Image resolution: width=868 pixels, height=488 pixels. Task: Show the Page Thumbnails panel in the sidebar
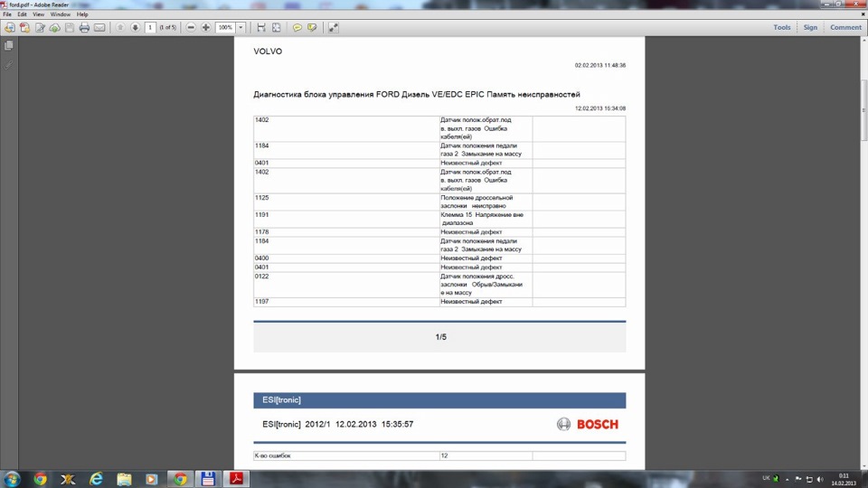coord(9,46)
